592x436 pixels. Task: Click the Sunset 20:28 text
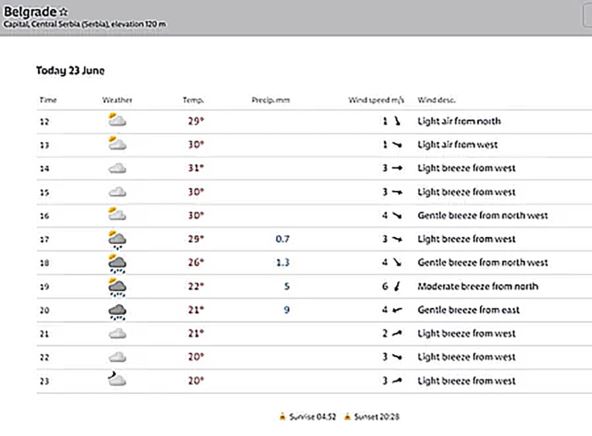(x=377, y=417)
